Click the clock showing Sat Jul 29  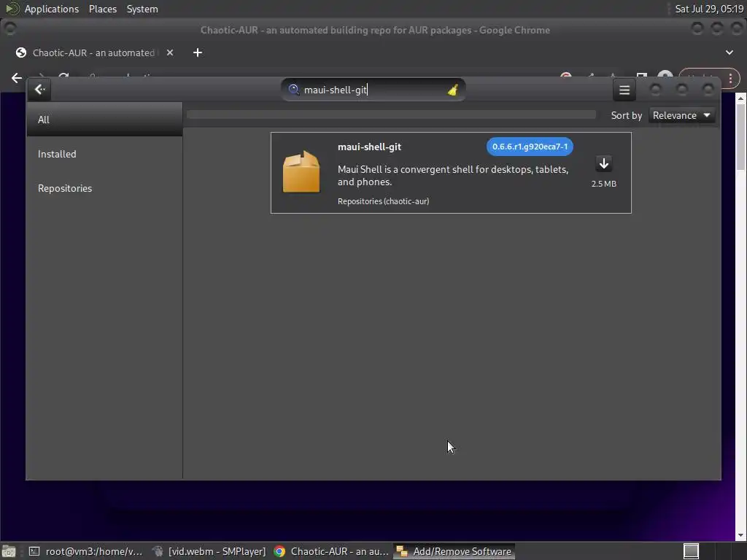click(x=709, y=9)
